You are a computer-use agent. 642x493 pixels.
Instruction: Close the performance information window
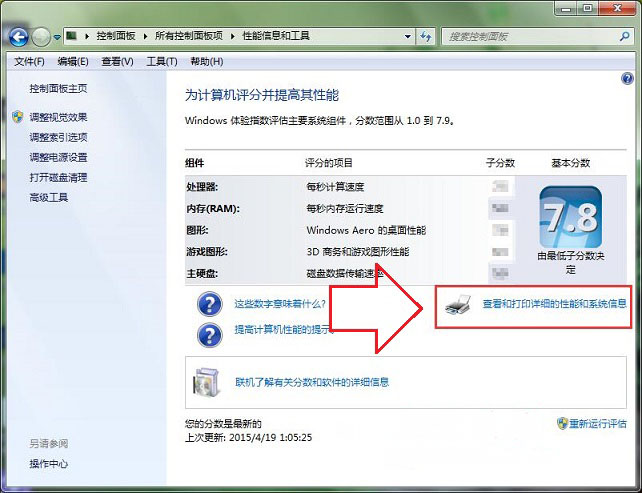click(619, 8)
